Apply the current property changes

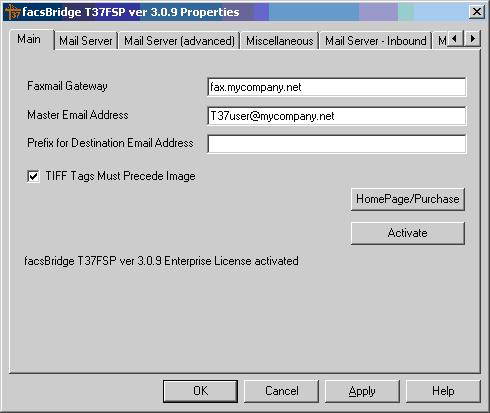point(362,391)
